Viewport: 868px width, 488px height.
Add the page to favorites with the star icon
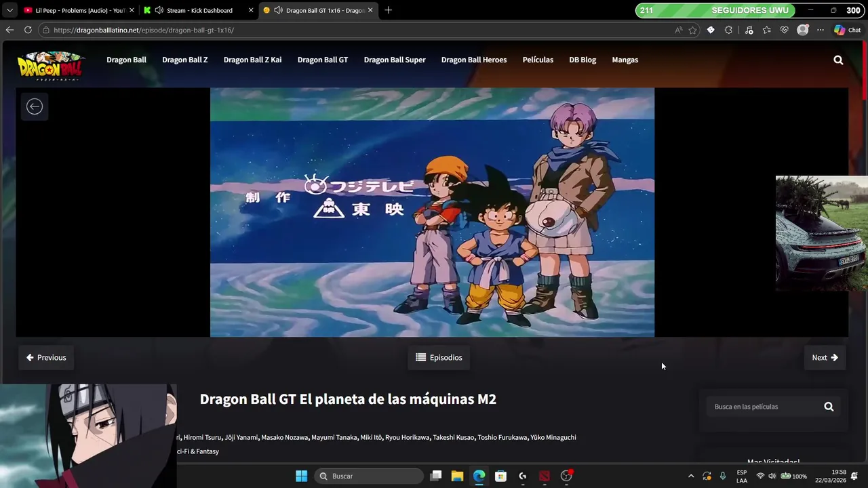(692, 30)
